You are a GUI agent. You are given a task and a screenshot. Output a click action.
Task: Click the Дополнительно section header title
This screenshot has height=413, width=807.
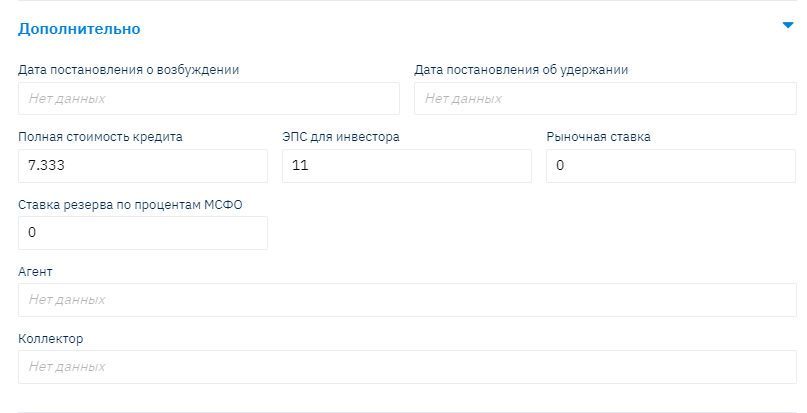(79, 29)
